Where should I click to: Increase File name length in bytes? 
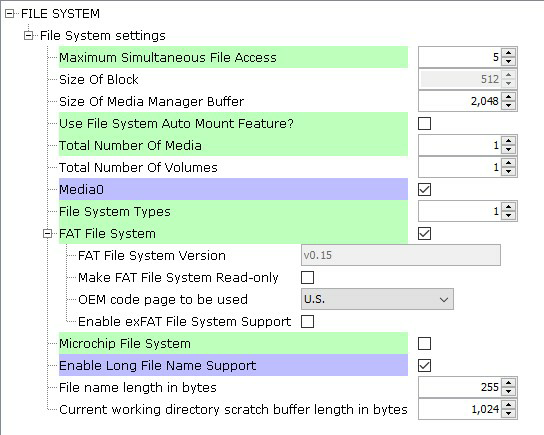509,383
